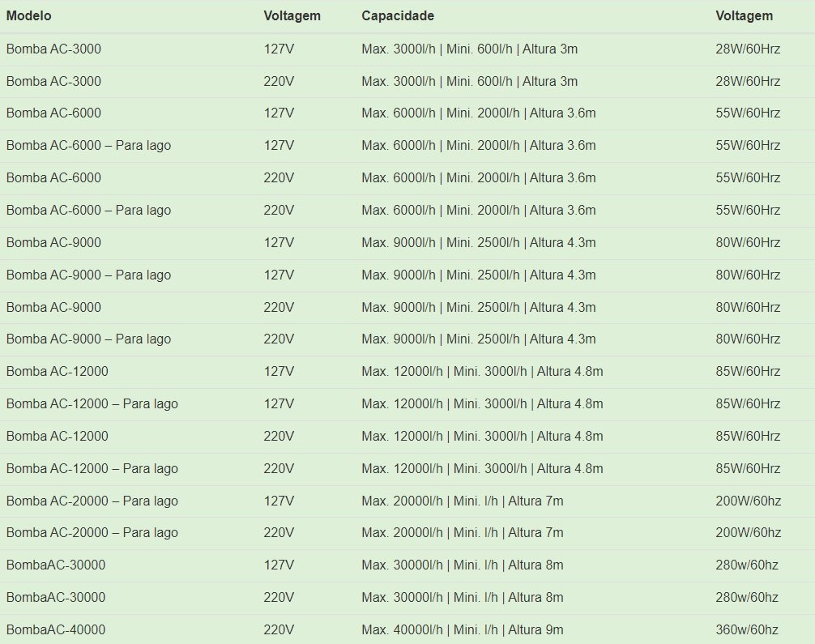This screenshot has height=644, width=815.
Task: Select the 220V cell for plain Bomba AC-3000
Action: [279, 81]
